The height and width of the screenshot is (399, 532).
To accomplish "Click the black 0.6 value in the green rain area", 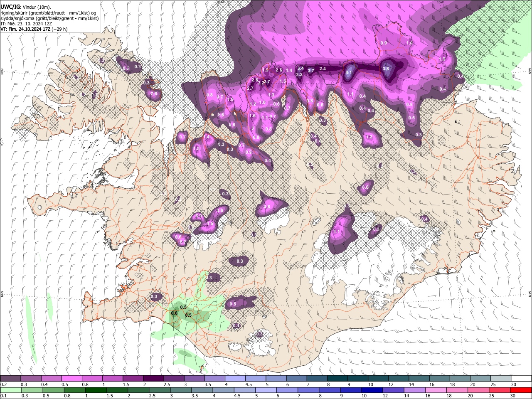I will 174,313.
